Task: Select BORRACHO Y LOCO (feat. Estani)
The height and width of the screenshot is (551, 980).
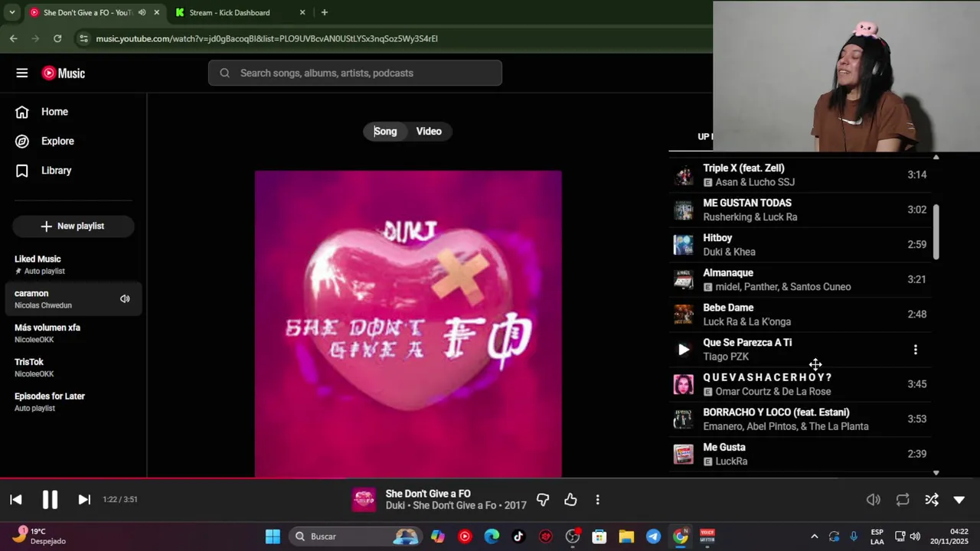Action: tap(800, 419)
